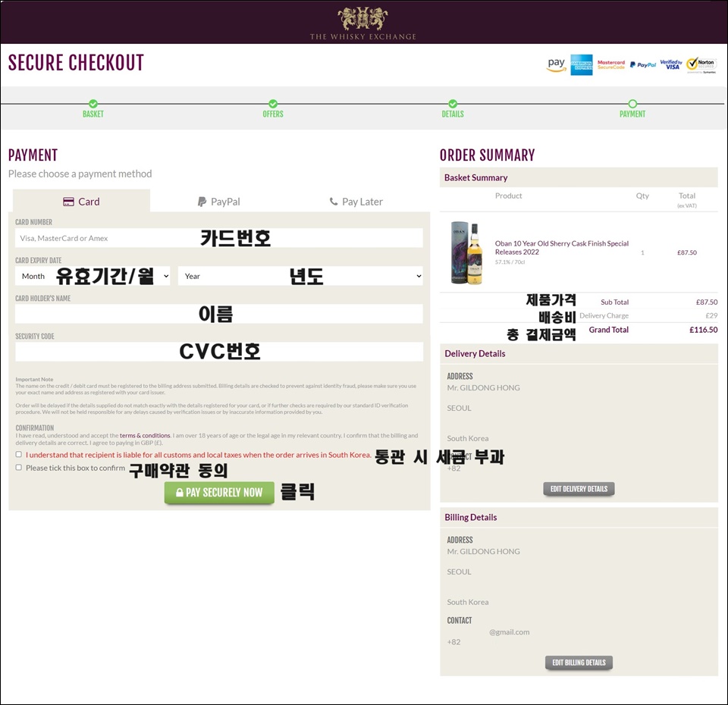Click the @gmail.com contact email text
728x705 pixels.
coord(509,631)
